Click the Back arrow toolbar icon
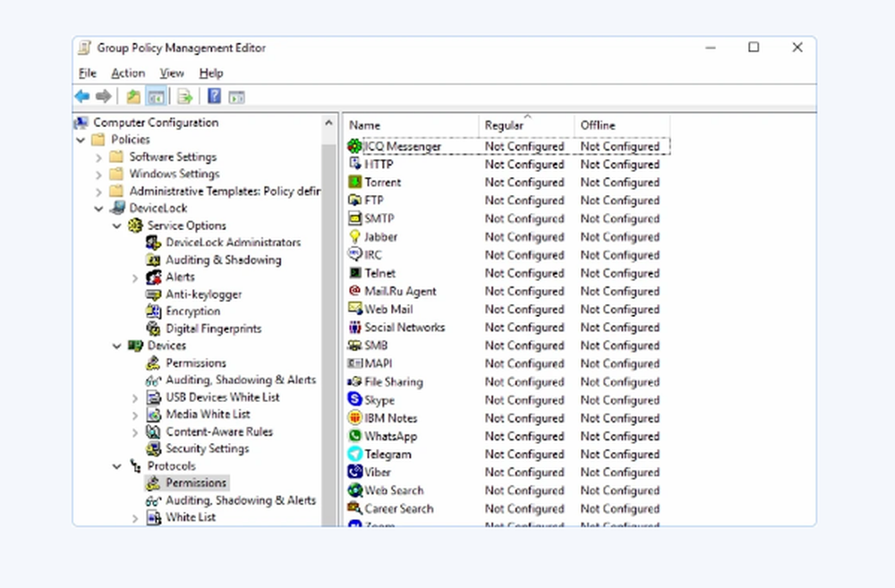This screenshot has width=895, height=588. (82, 97)
